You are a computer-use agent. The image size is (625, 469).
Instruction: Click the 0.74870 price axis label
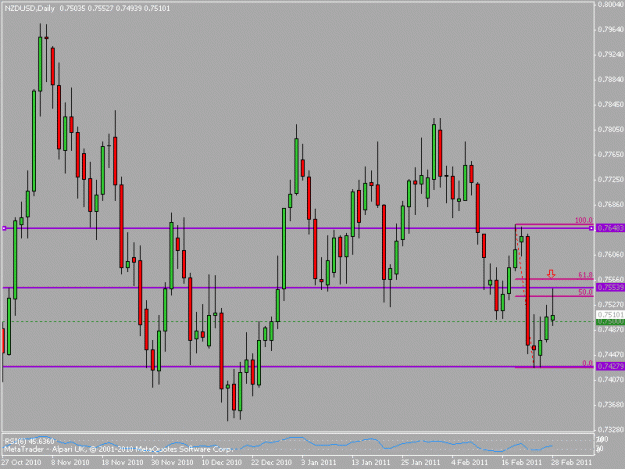pos(610,330)
